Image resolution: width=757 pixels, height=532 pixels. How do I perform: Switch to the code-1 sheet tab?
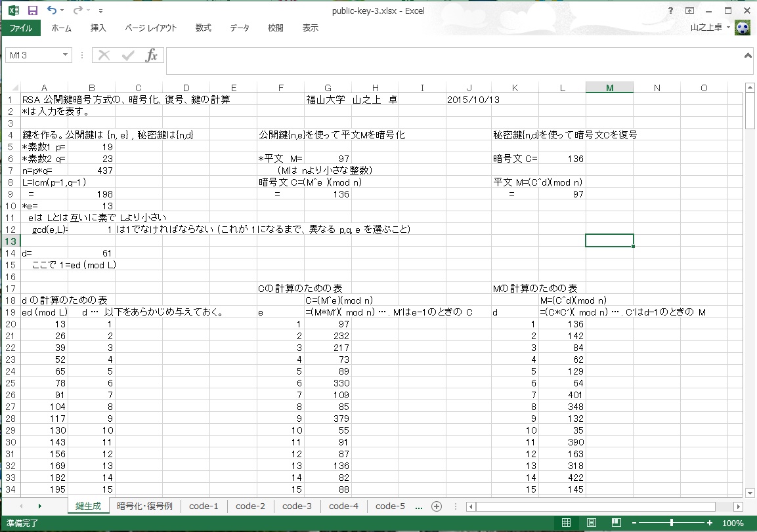tap(204, 506)
